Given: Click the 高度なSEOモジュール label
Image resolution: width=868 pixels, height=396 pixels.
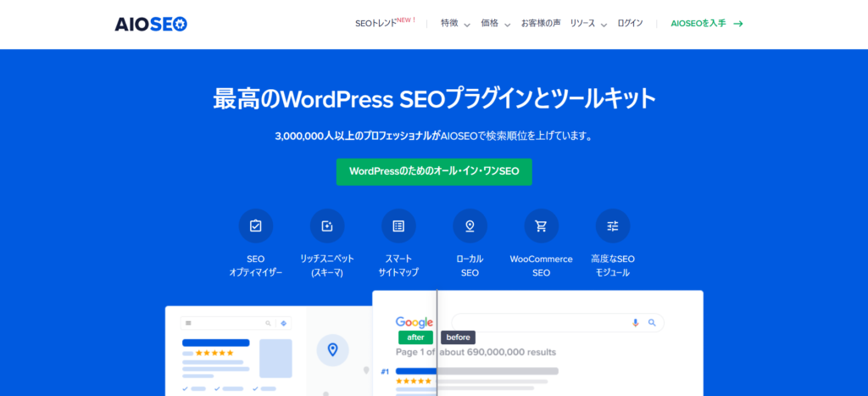Looking at the screenshot, I should (x=613, y=266).
